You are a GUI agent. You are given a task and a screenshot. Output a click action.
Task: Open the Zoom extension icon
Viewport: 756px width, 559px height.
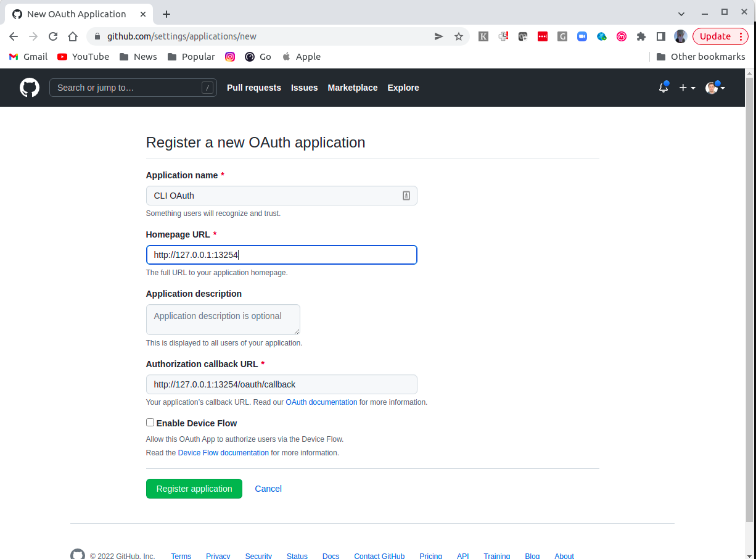[581, 36]
